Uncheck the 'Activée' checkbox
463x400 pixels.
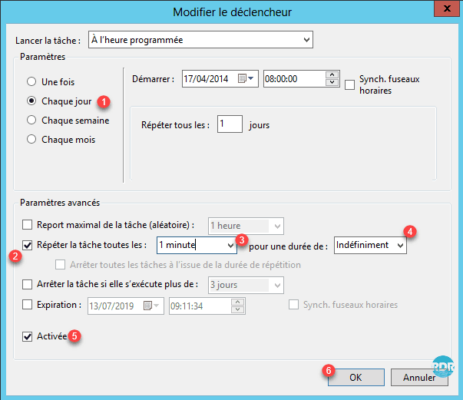pyautogui.click(x=27, y=337)
